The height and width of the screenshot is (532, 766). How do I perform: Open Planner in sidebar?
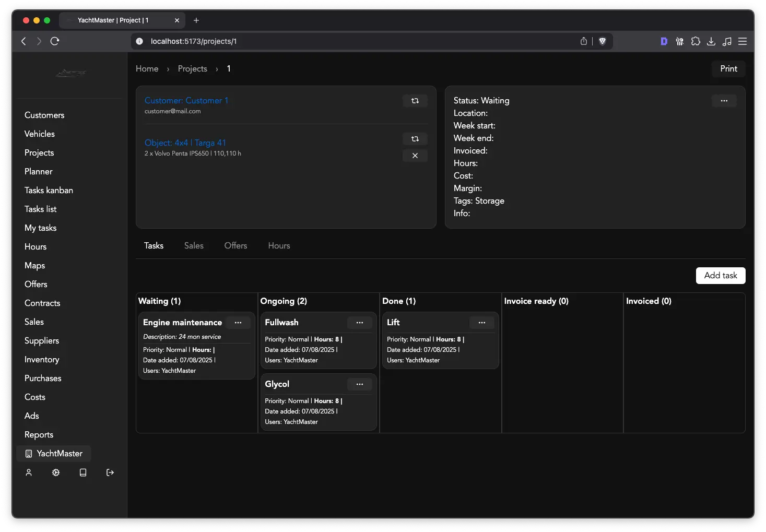tap(39, 172)
